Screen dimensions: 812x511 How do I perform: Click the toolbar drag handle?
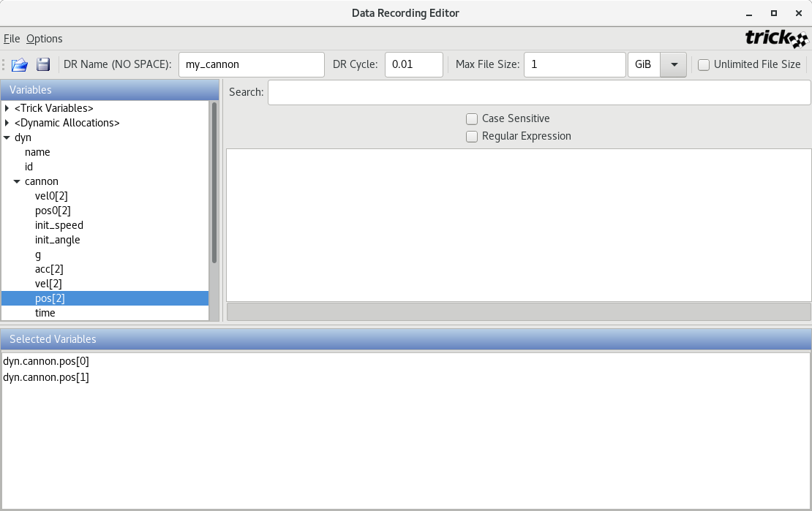point(4,65)
